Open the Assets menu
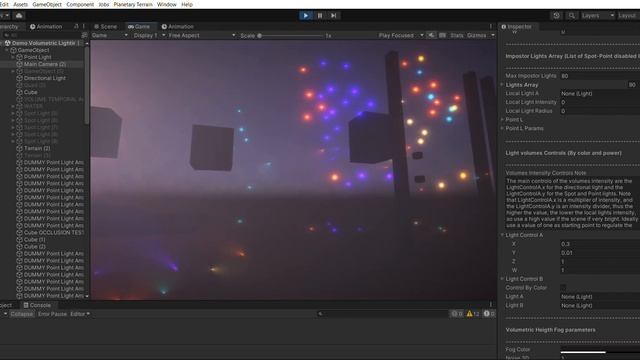 20,4
